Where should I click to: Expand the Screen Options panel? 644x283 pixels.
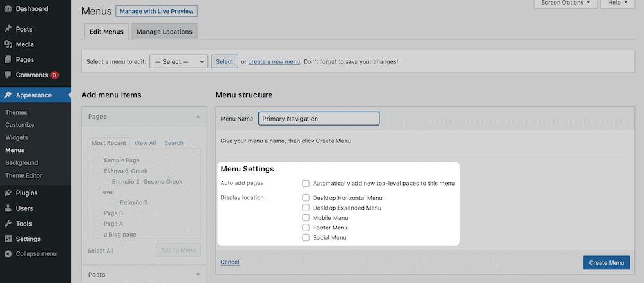[564, 3]
